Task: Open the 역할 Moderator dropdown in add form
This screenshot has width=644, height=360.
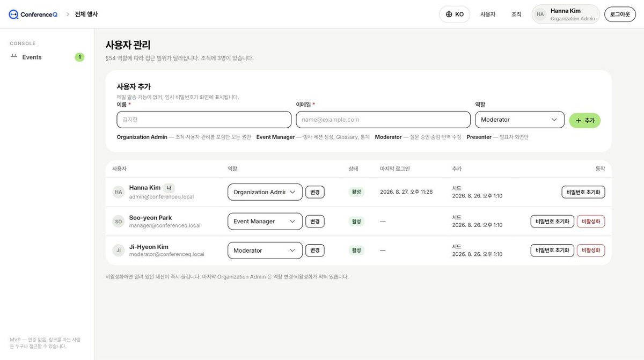Action: [519, 120]
